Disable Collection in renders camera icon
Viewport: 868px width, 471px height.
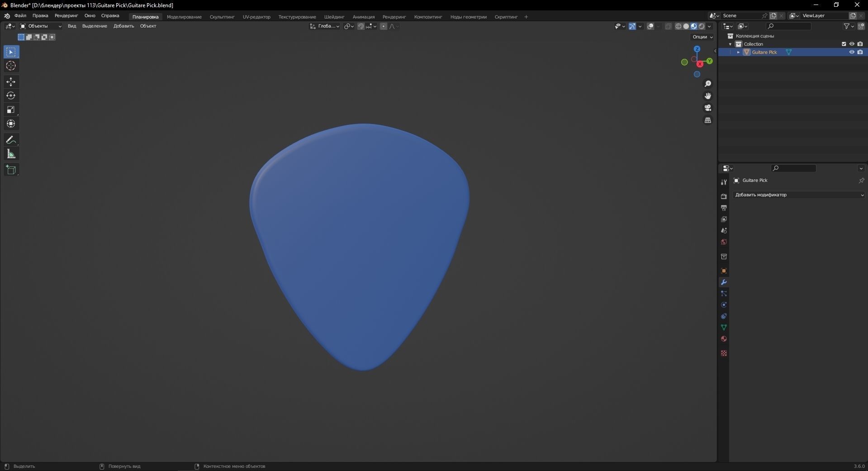(x=860, y=44)
